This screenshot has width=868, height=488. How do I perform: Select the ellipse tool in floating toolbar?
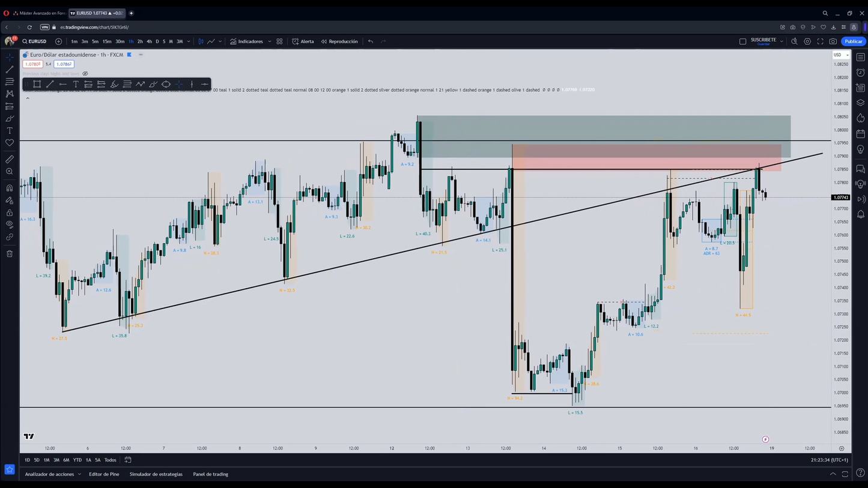tap(166, 84)
